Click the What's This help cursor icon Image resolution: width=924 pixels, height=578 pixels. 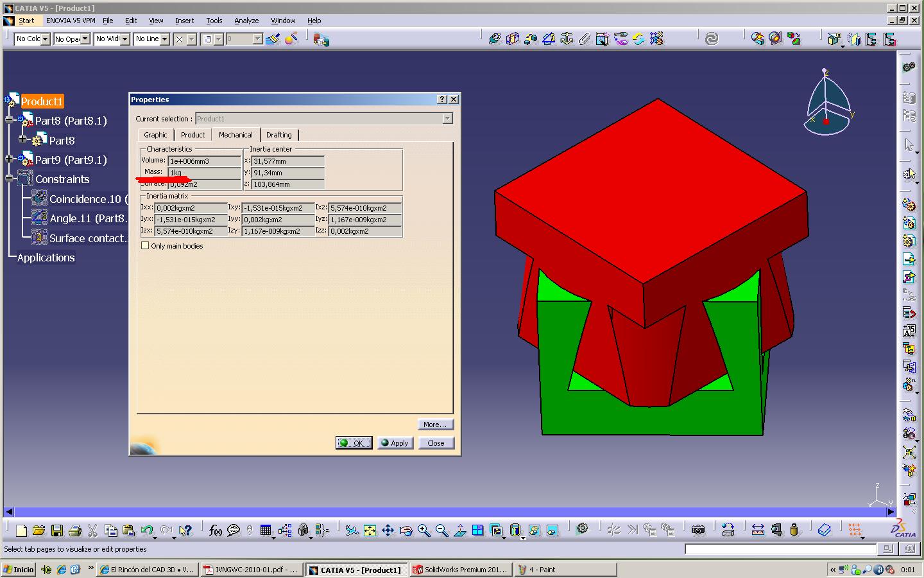[x=185, y=530]
